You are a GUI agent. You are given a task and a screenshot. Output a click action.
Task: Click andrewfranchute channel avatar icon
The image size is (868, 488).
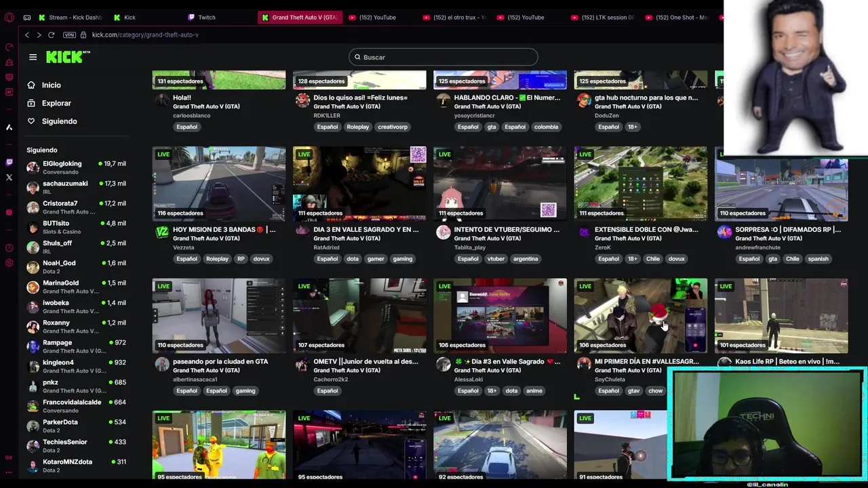pyautogui.click(x=724, y=232)
